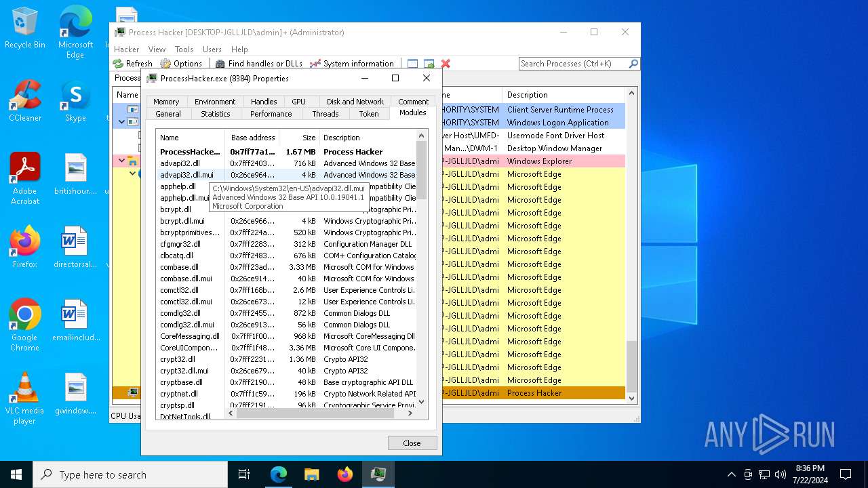This screenshot has height=488, width=868.
Task: Switch to the GPU tab
Action: pyautogui.click(x=298, y=102)
